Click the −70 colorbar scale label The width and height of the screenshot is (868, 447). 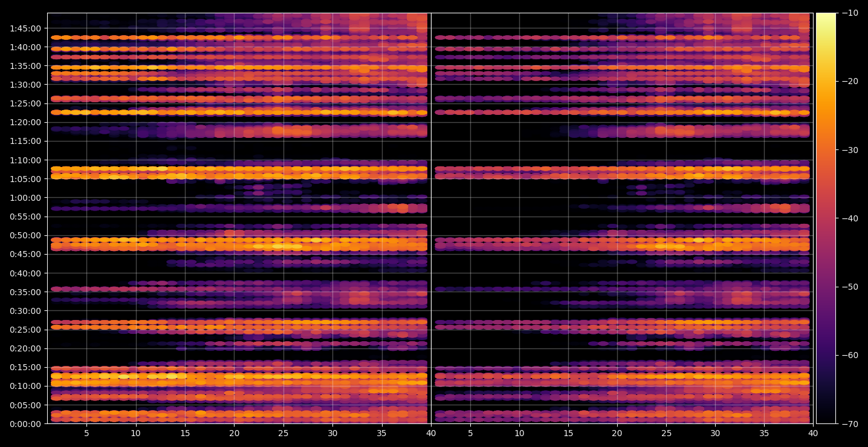(849, 424)
